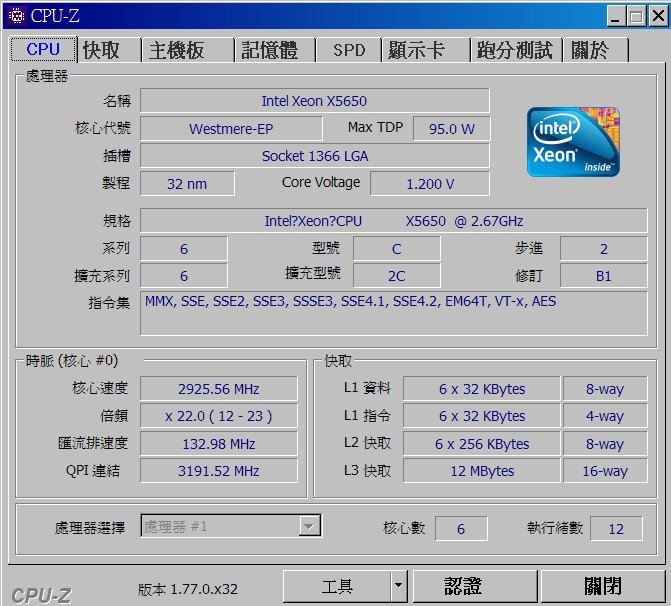Click the L1 資料 size 6 x 32 KBytes
This screenshot has height=606, width=671.
tap(481, 389)
